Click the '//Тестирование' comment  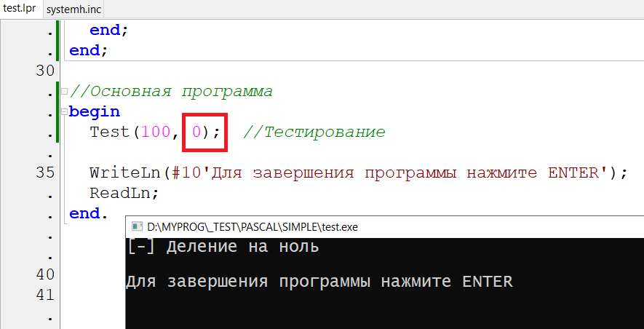tap(314, 132)
